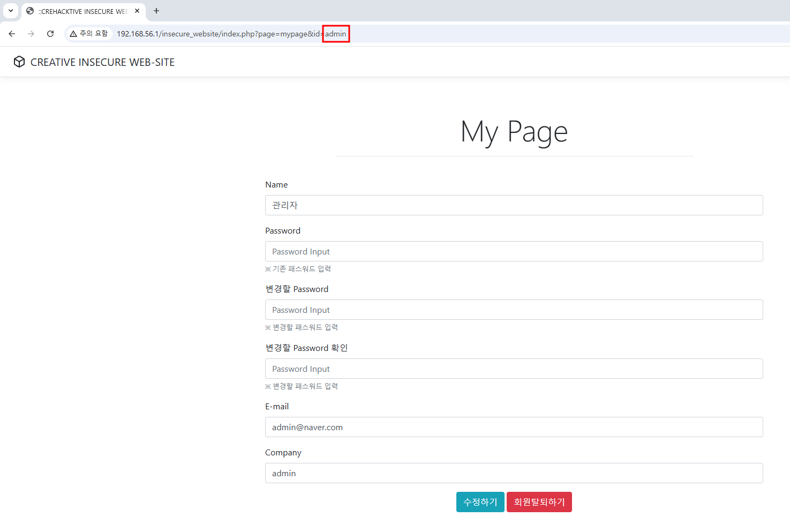Go forward to the next page
790x532 pixels.
(x=31, y=34)
